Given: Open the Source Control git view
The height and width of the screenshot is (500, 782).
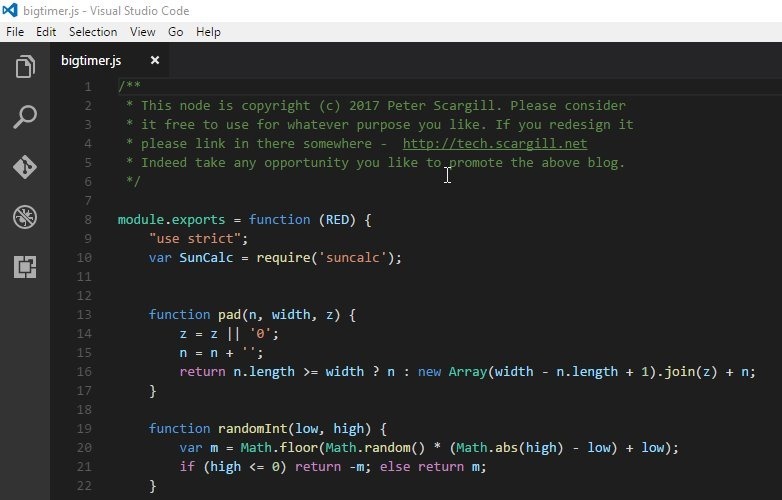Looking at the screenshot, I should click(x=24, y=167).
